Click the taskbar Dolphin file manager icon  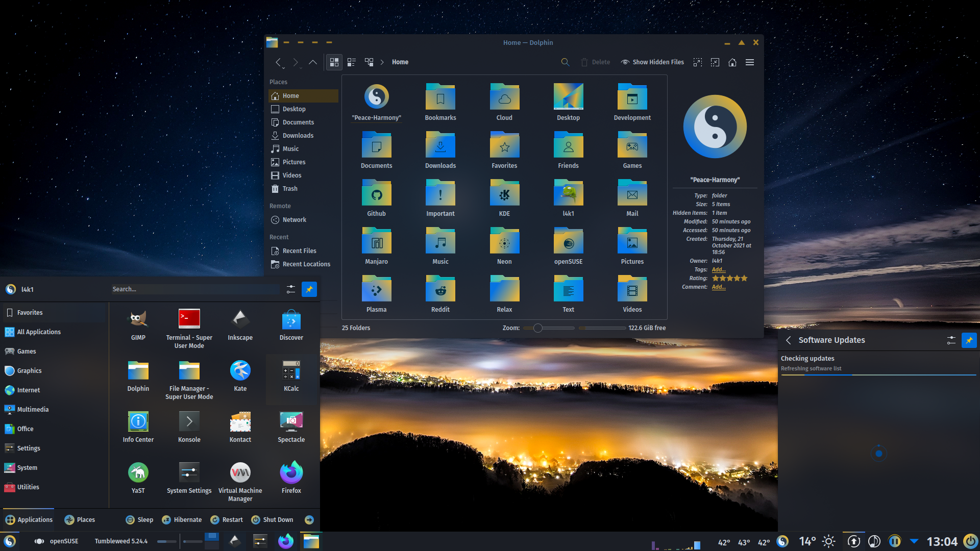point(311,541)
